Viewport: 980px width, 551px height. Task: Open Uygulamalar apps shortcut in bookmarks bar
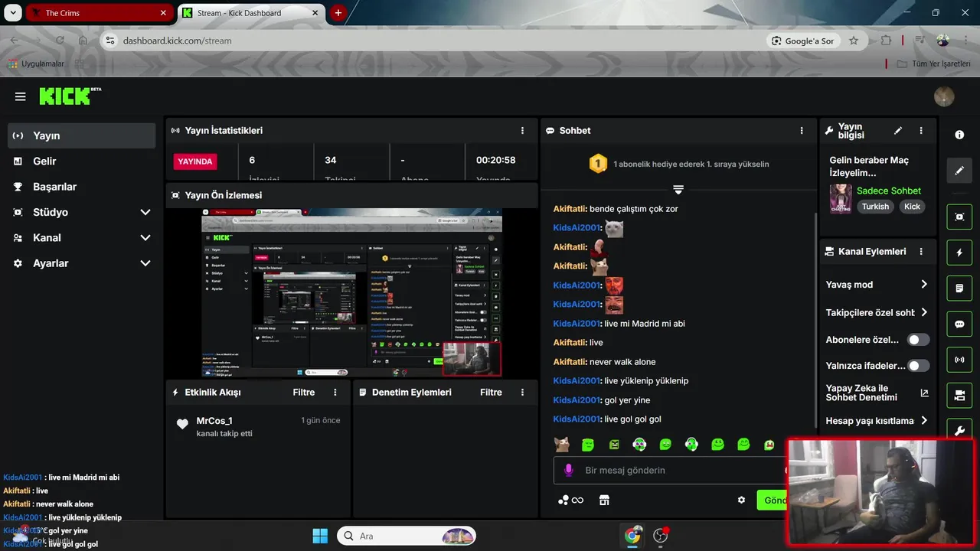click(36, 64)
